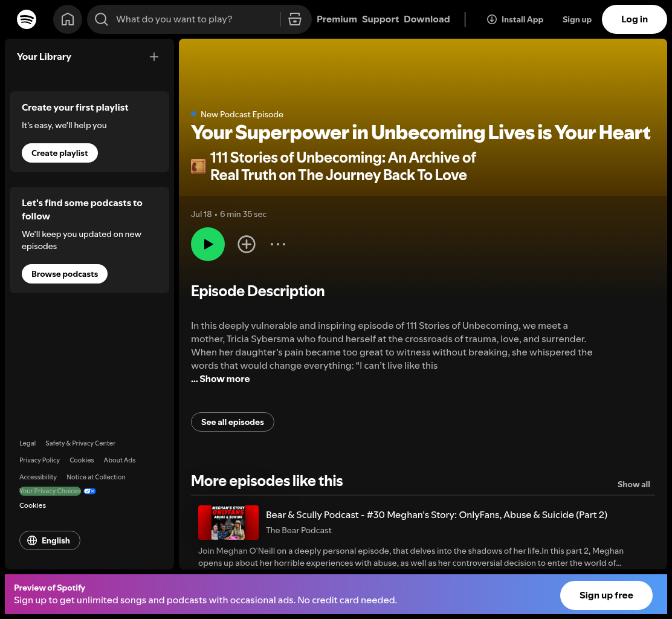Viewport: 672px width, 619px height.
Task: Open the Download page
Action: coord(427,19)
